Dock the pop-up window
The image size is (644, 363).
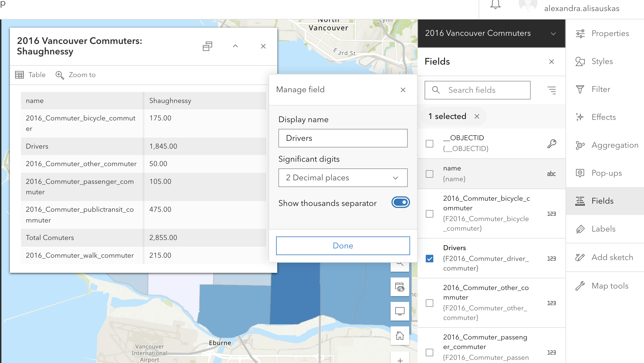[207, 46]
